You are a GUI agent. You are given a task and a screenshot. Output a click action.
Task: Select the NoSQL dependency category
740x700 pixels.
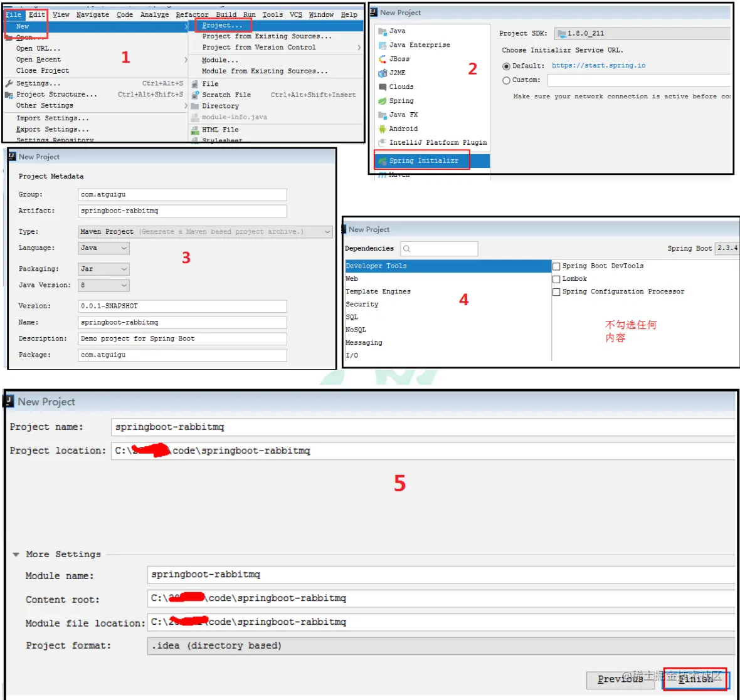coord(448,330)
